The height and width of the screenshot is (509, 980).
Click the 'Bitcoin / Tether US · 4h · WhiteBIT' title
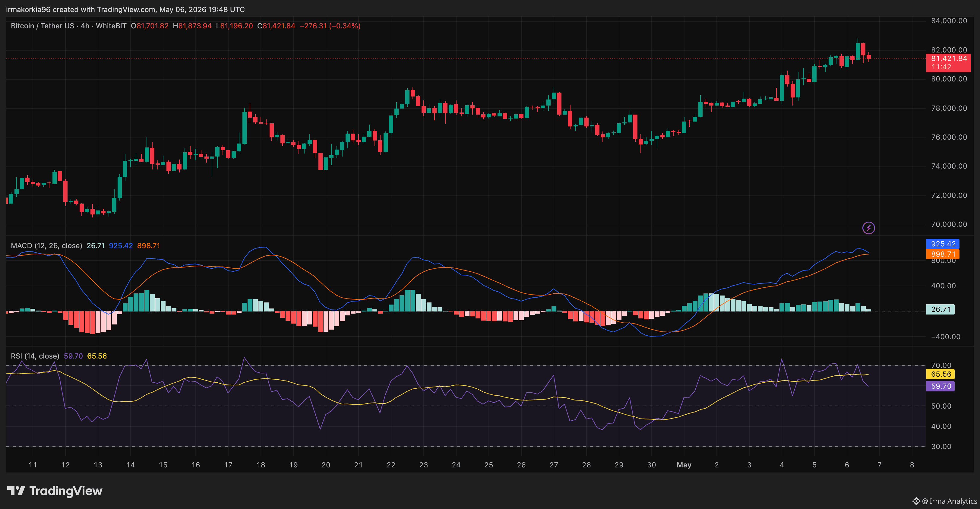[68, 26]
